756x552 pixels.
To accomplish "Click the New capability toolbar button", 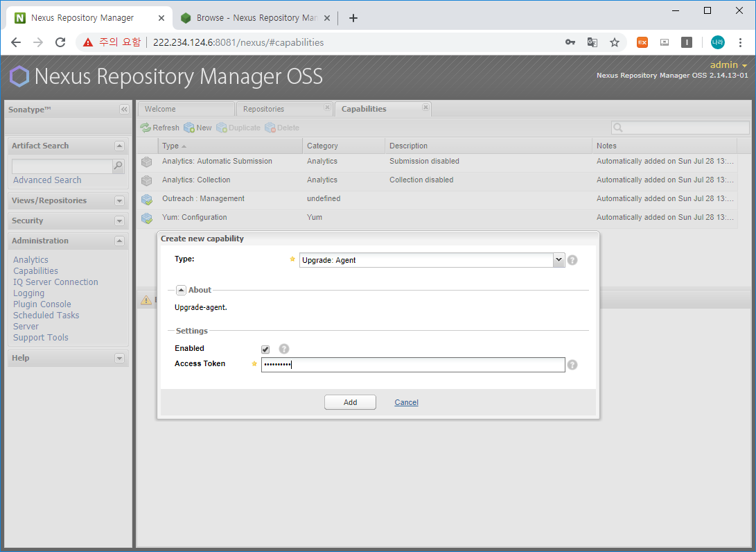I will coord(197,128).
